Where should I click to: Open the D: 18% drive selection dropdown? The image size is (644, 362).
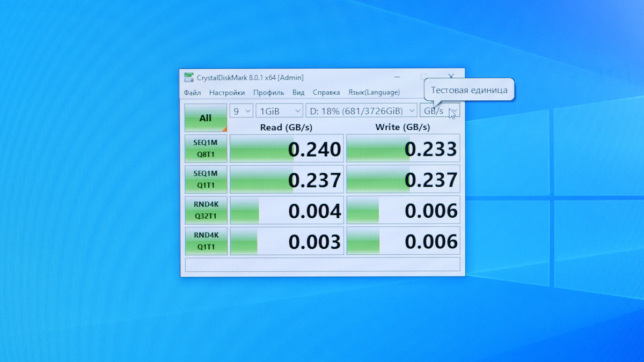[x=361, y=111]
